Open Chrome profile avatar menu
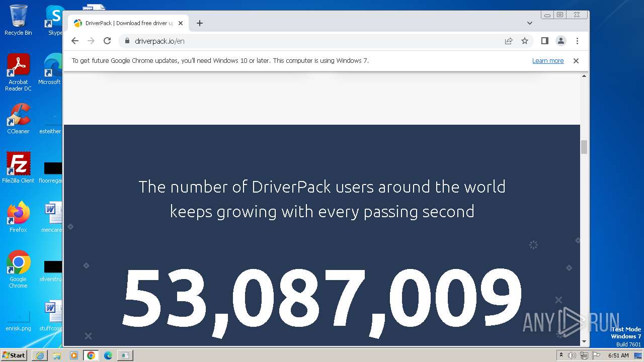This screenshot has width=644, height=362. click(560, 41)
